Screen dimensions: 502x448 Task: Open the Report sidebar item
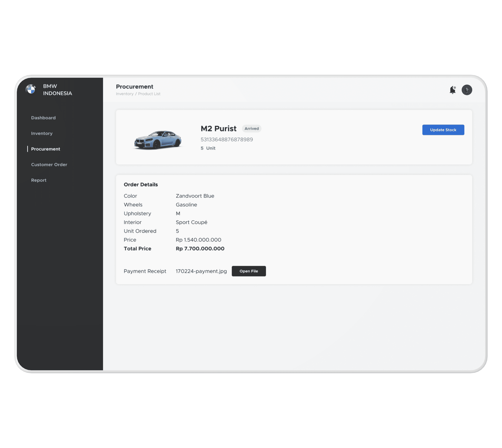tap(39, 180)
